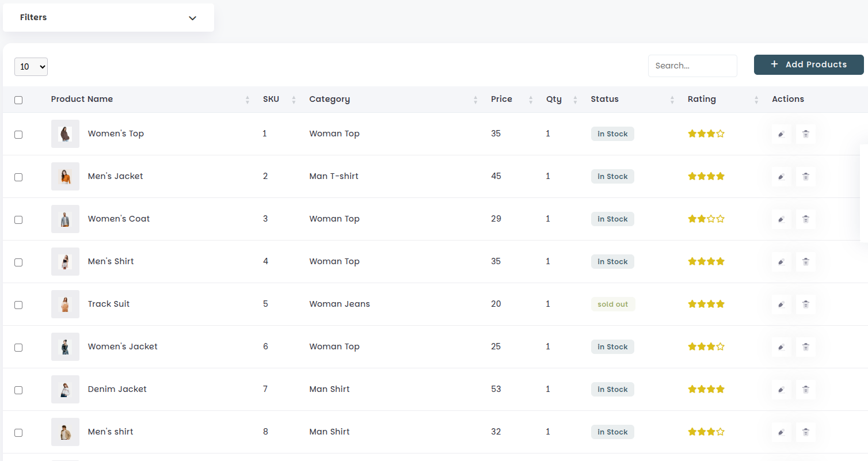Delete the Men's Jacket via its trash icon
868x461 pixels.
(x=806, y=177)
